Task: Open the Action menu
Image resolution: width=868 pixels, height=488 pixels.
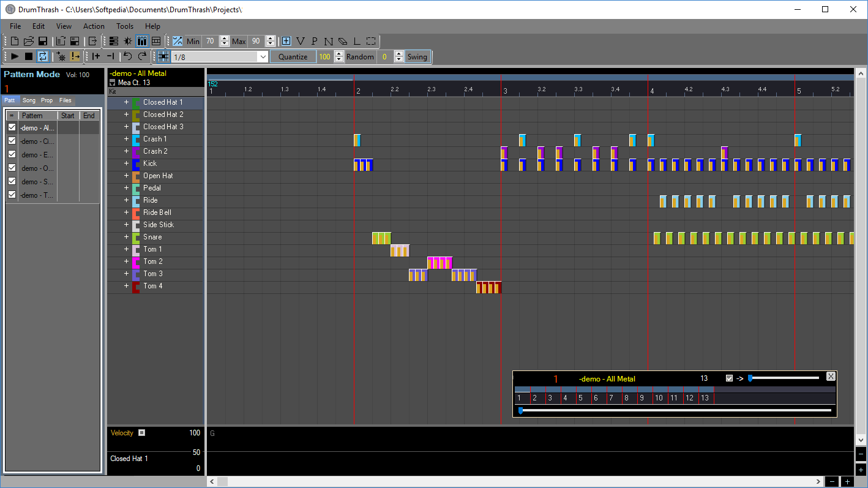Action: (x=94, y=26)
